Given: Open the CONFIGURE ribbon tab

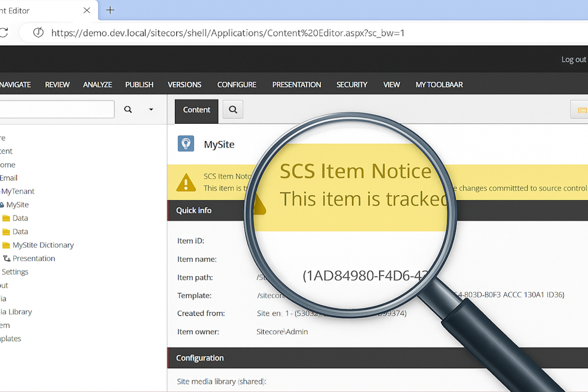Looking at the screenshot, I should [x=237, y=85].
